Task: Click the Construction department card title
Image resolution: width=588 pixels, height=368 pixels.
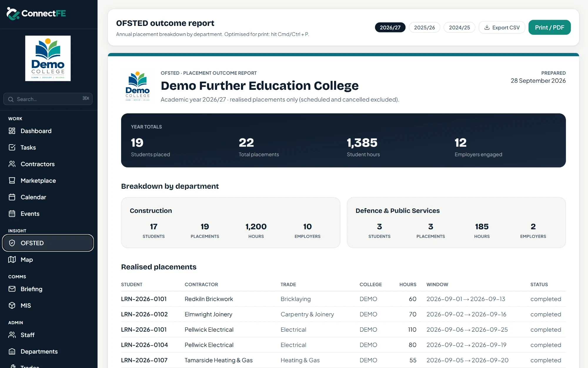Action: pyautogui.click(x=151, y=211)
